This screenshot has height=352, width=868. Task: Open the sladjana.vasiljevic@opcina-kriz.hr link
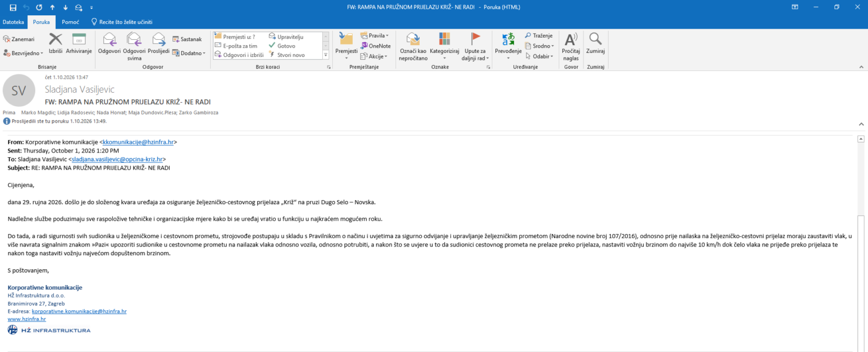click(117, 159)
